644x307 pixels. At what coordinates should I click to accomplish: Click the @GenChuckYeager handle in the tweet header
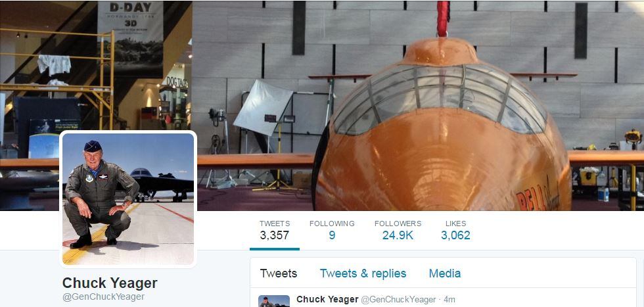[x=398, y=300]
